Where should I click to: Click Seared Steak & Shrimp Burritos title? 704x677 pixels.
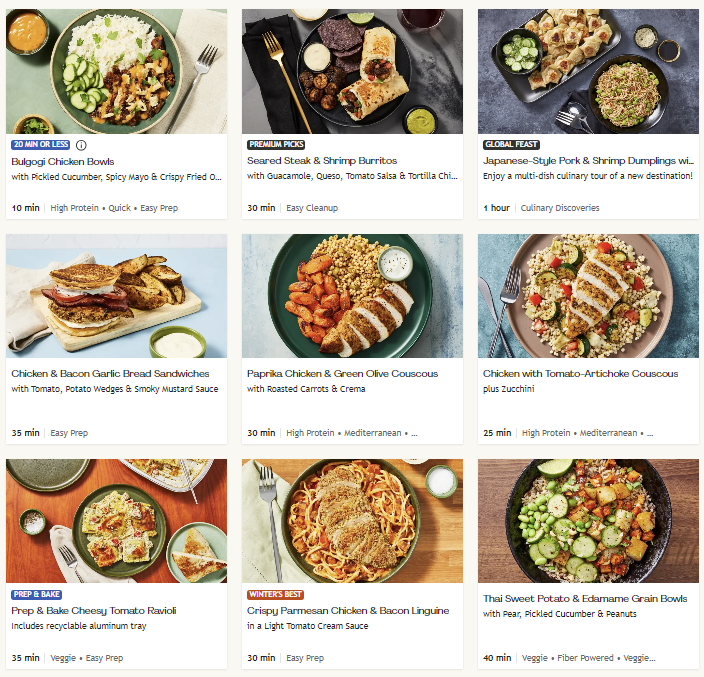(x=322, y=160)
